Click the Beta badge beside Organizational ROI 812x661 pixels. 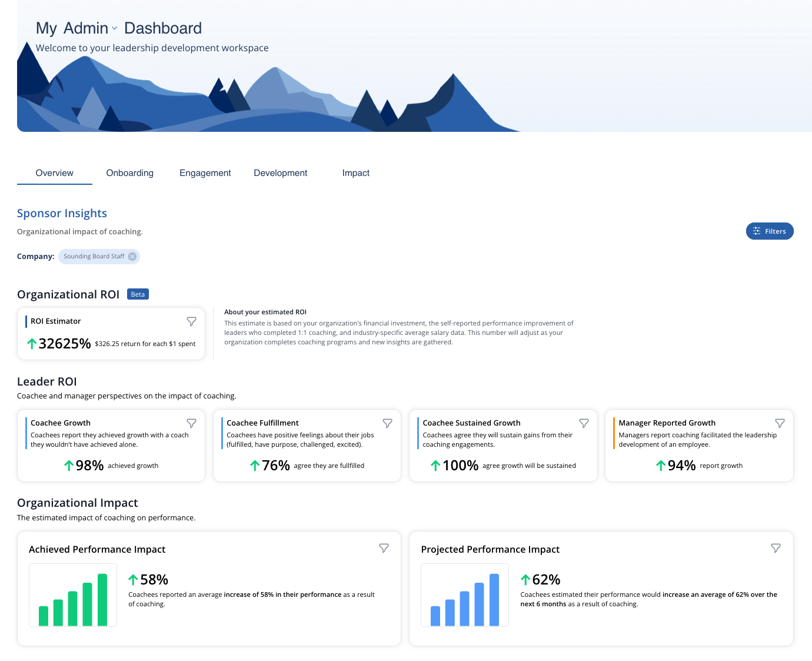(138, 294)
